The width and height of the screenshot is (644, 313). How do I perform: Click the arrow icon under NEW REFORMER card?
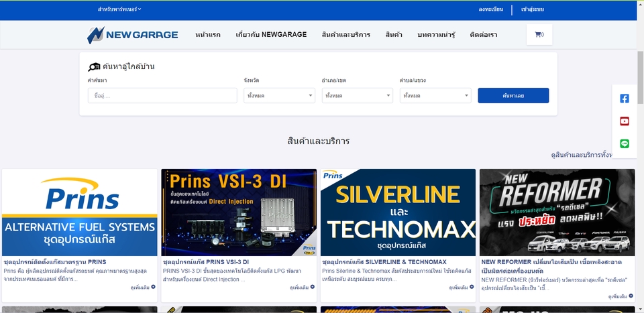point(631,296)
